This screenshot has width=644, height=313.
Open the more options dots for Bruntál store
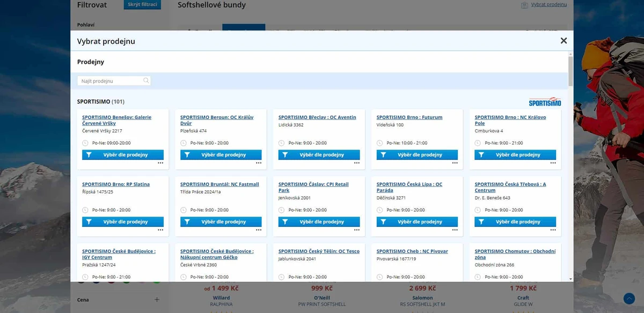259,230
